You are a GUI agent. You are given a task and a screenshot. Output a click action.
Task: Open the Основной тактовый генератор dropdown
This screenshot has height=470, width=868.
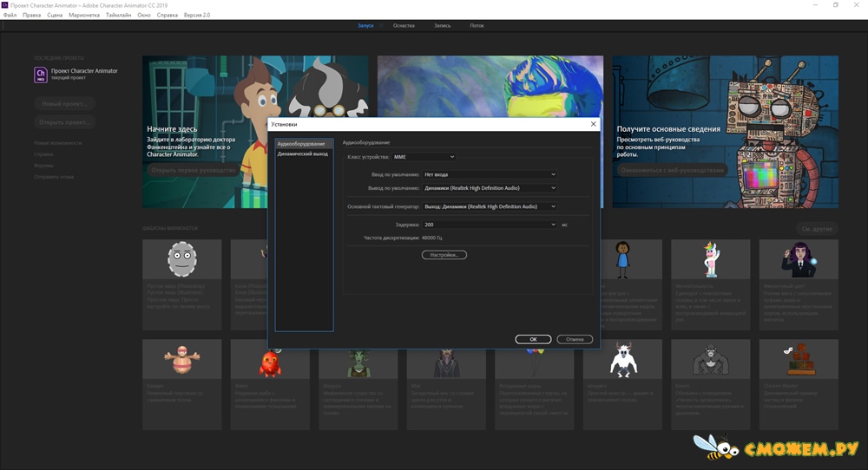(490, 206)
